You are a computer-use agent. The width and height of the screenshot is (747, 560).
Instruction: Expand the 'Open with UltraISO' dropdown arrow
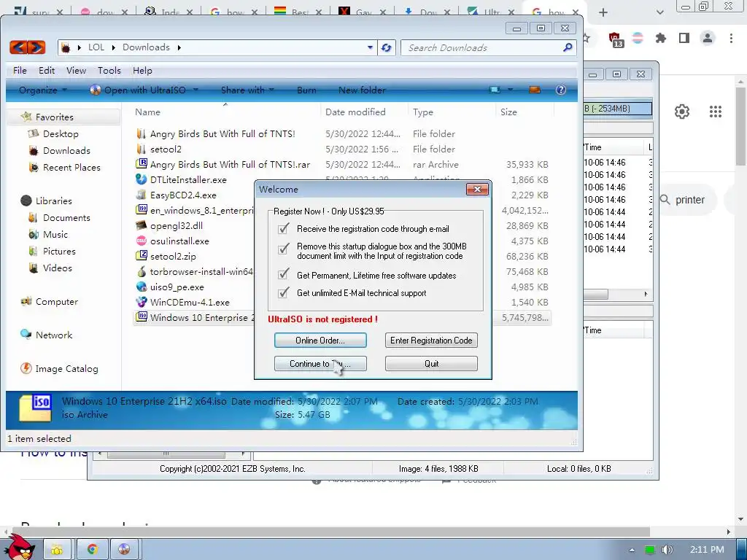coord(196,90)
